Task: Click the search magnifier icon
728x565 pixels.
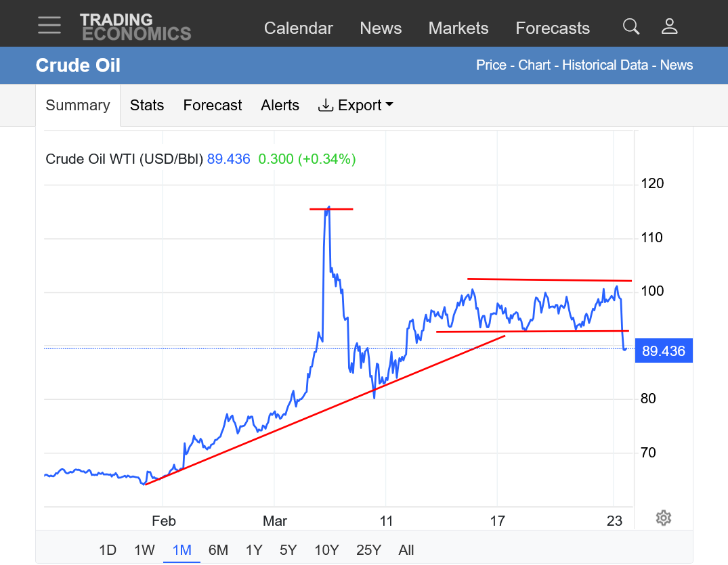Action: click(630, 26)
